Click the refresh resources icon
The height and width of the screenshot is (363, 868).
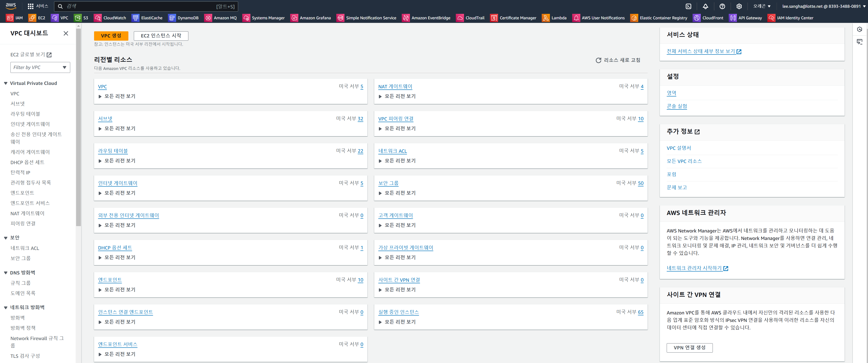(x=599, y=60)
